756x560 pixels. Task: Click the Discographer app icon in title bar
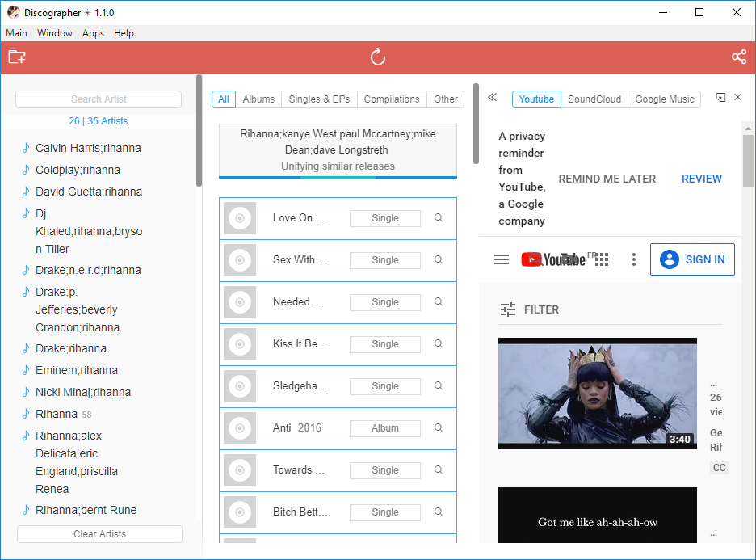pyautogui.click(x=14, y=13)
